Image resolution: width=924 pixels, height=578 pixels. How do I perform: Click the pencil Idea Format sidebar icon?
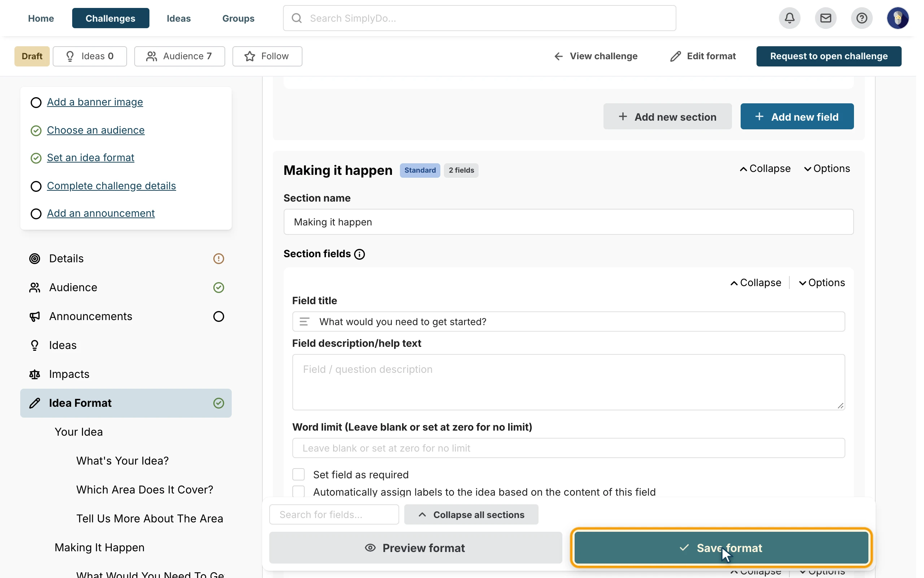(35, 403)
